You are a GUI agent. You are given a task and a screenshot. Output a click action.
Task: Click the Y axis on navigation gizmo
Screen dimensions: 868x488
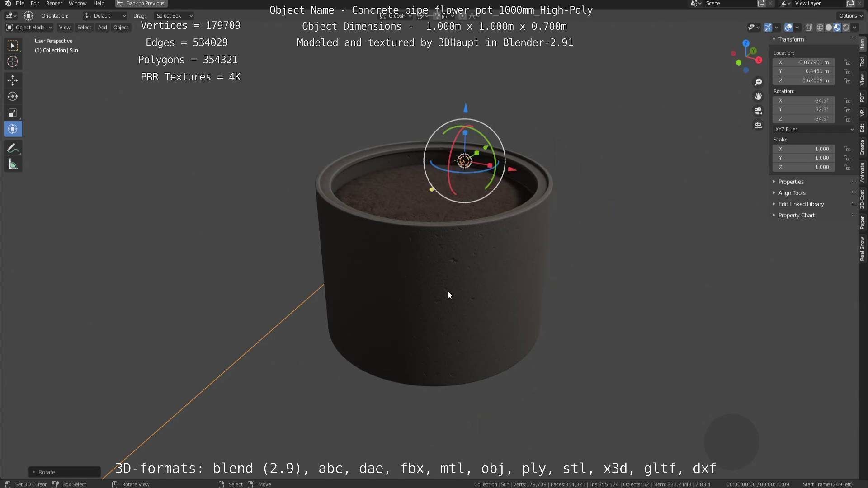[753, 51]
